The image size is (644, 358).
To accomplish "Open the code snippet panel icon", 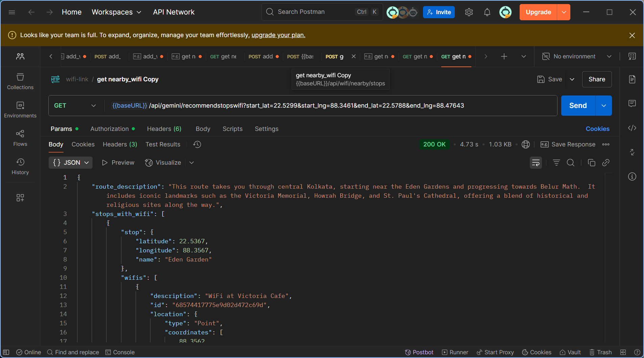I will pyautogui.click(x=632, y=128).
